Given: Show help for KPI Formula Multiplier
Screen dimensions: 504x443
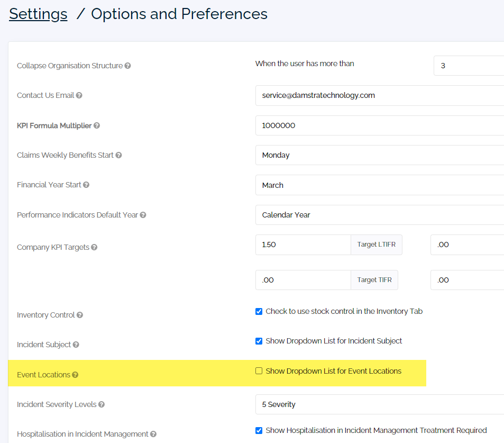Looking at the screenshot, I should (x=97, y=126).
